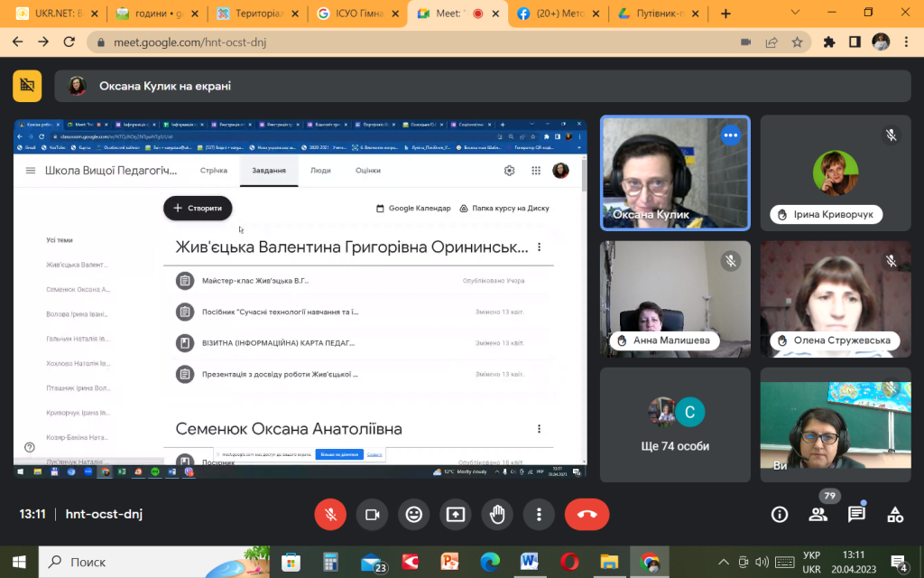Open the chat messages panel
Viewport: 924px width, 578px height.
[x=856, y=515]
